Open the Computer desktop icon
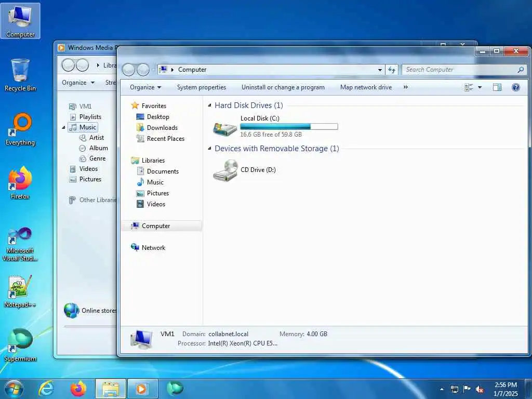Viewport: 532px width, 399px height. point(20,20)
